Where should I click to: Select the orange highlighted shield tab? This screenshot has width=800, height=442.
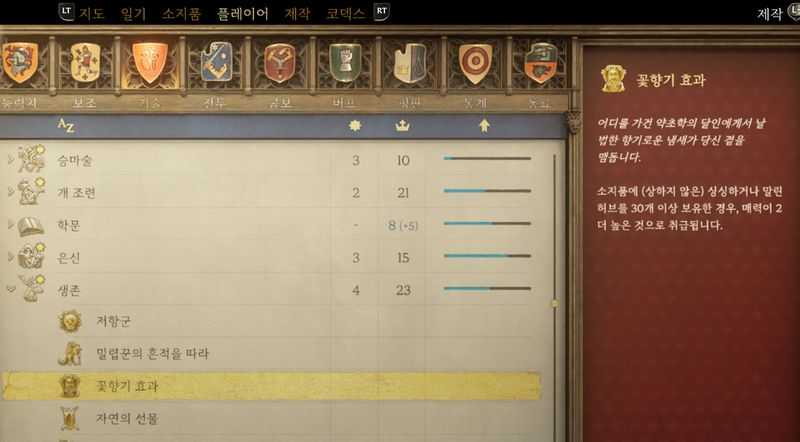pyautogui.click(x=150, y=62)
